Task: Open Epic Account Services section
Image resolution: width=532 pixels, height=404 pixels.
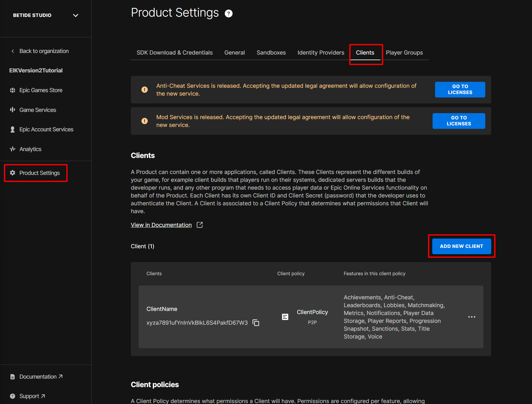Action: coord(46,129)
